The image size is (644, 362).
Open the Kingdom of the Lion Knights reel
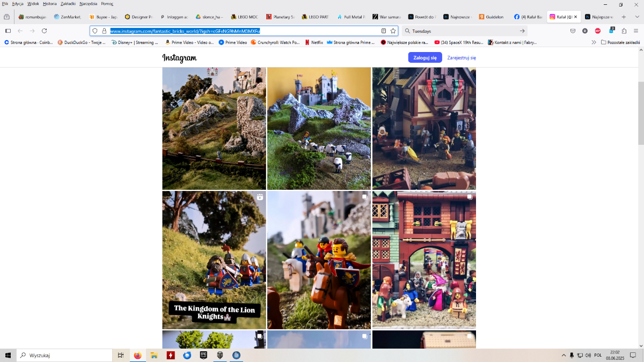coord(214,260)
